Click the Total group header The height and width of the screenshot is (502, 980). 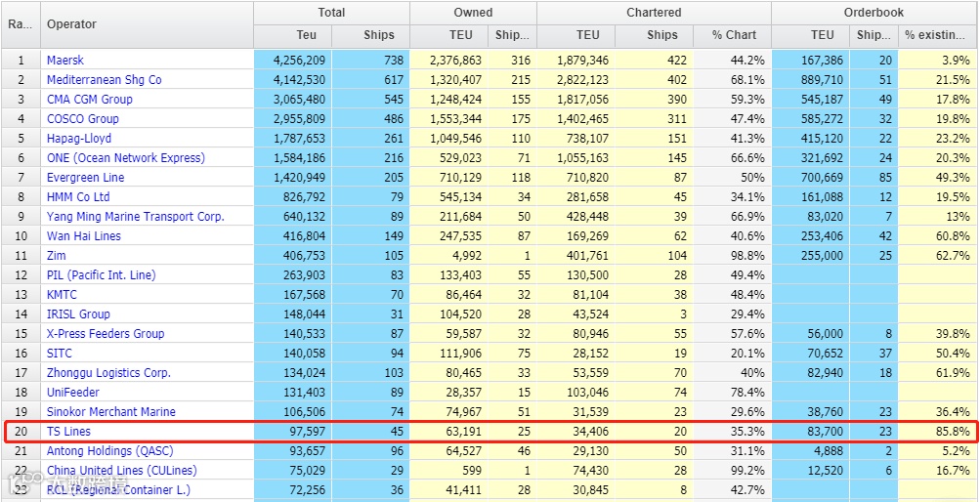pos(331,13)
